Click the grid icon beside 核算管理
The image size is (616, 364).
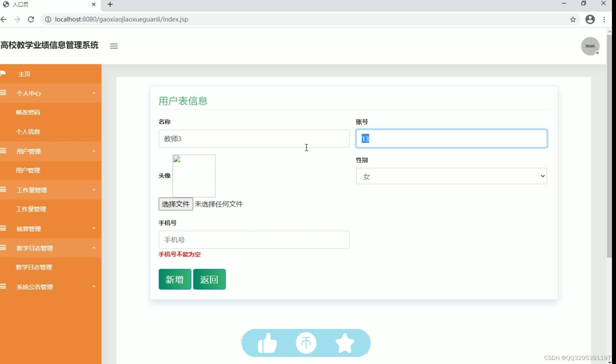3,228
